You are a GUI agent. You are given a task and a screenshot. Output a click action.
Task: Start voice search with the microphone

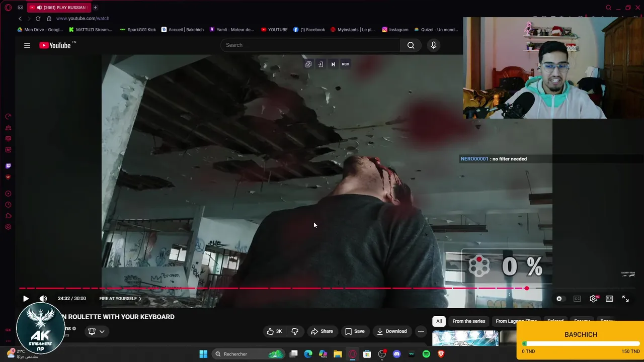click(434, 45)
